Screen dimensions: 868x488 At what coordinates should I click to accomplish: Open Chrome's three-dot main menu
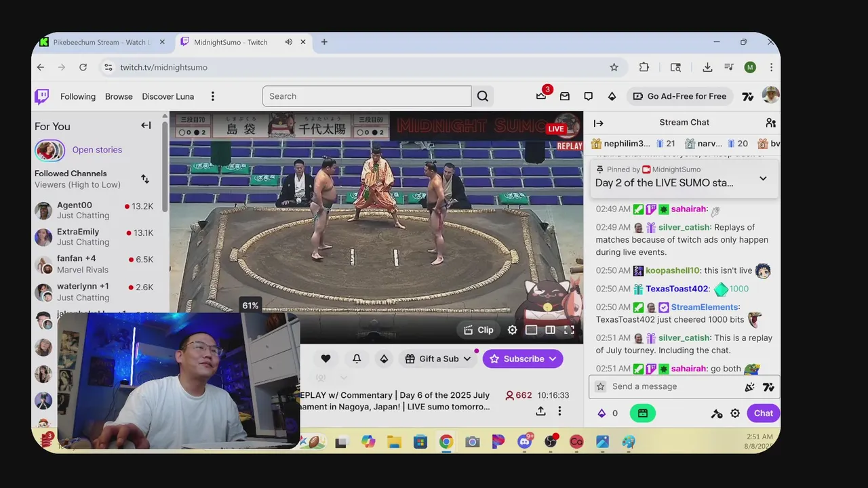pyautogui.click(x=771, y=67)
